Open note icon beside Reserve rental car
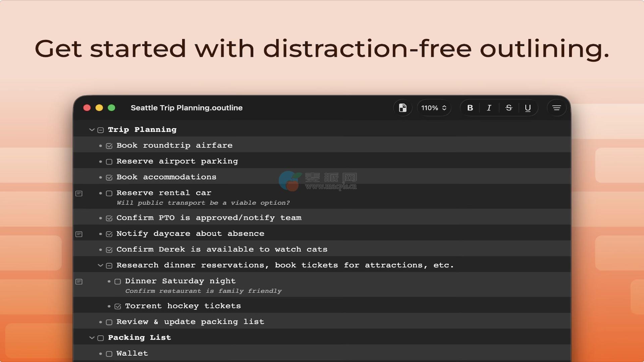This screenshot has height=362, width=644. [79, 193]
